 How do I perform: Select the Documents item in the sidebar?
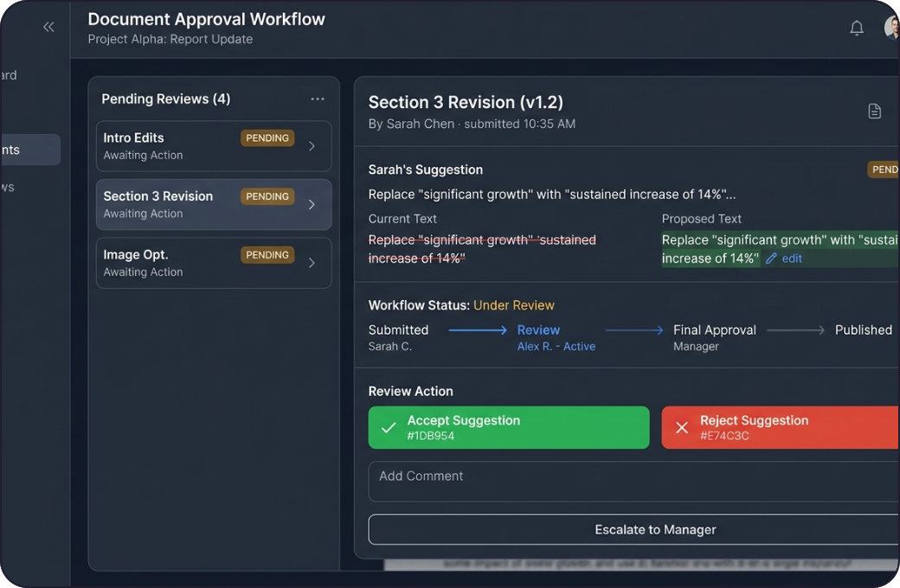click(22, 149)
